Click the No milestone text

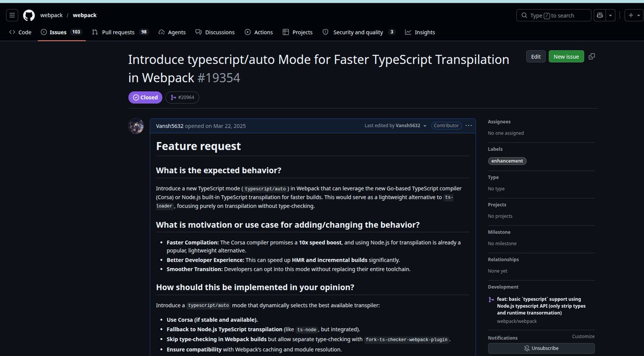(502, 243)
